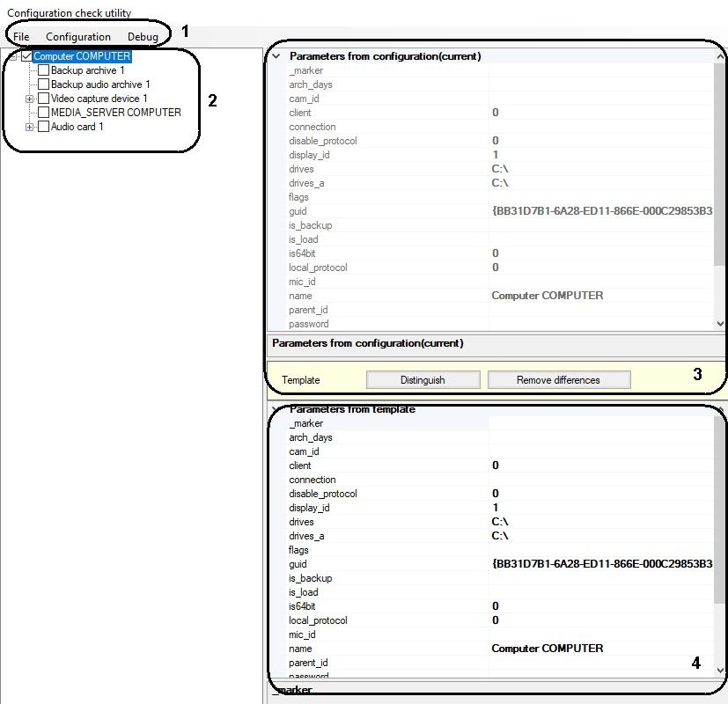Image resolution: width=728 pixels, height=704 pixels.
Task: Select MEDIA_SERVER COMPUTER tree item
Action: [x=116, y=113]
